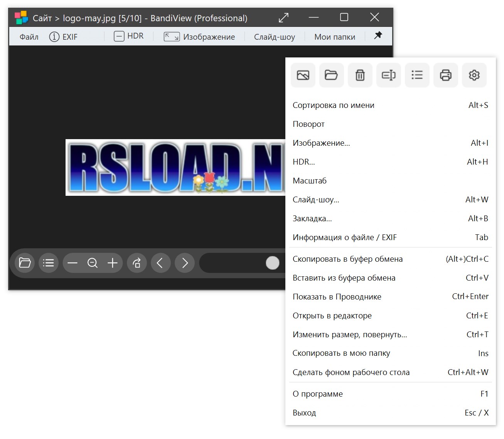Screen dimensions: 504x439
Task: Toggle the thumbnail list view in the bottom toolbar
Action: 49,263
